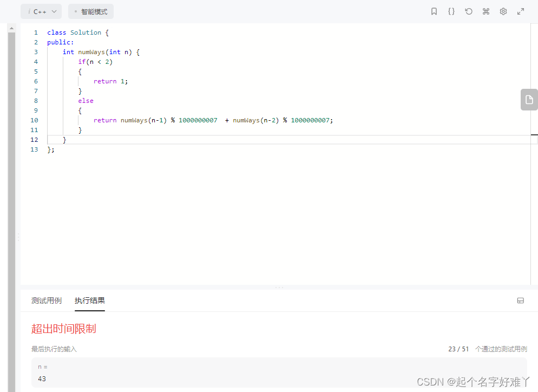Click the bookmark icon in the editor toolbar
The image size is (538, 392).
point(434,11)
